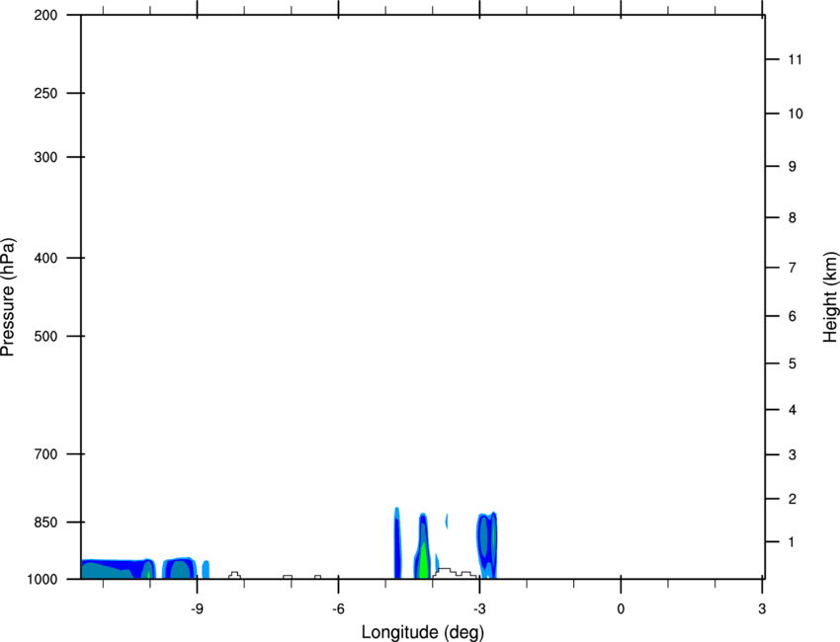Click the narrow blue column near -4.7 longitude
840x642 pixels.
[397, 543]
